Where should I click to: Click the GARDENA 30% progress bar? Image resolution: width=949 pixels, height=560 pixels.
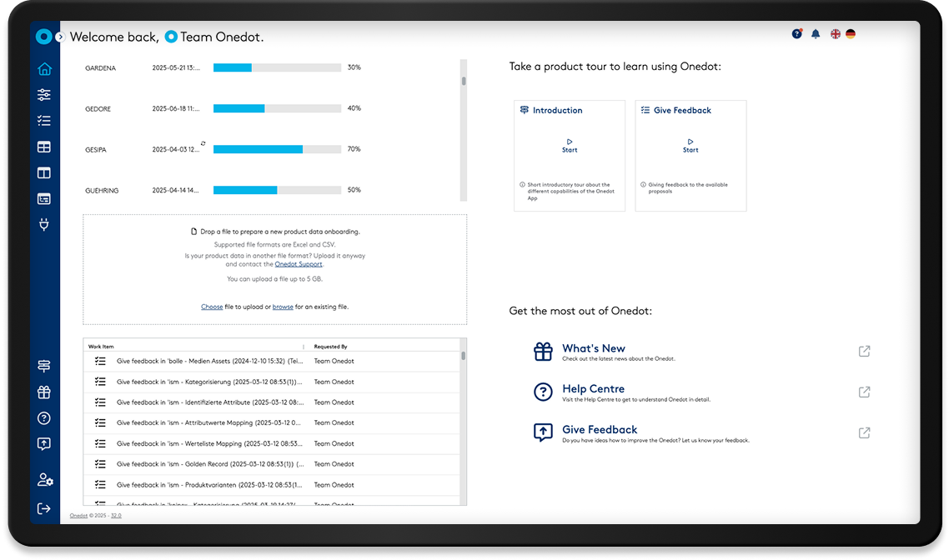[277, 67]
